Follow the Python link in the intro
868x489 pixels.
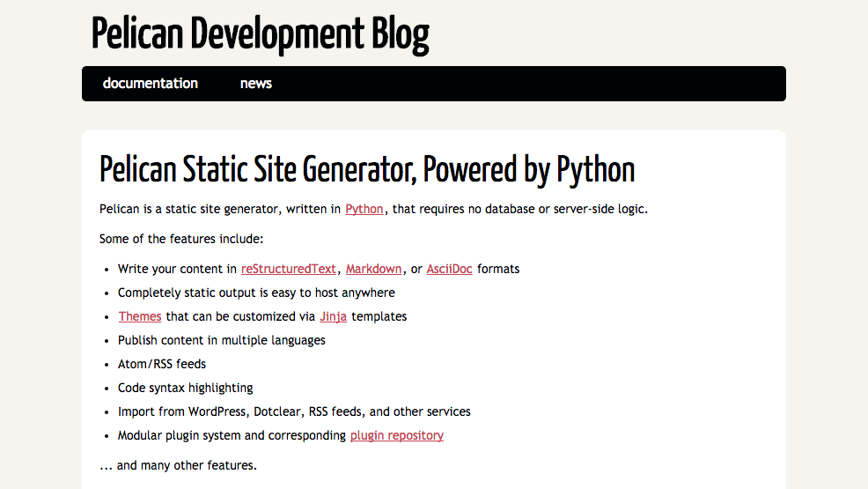click(364, 209)
